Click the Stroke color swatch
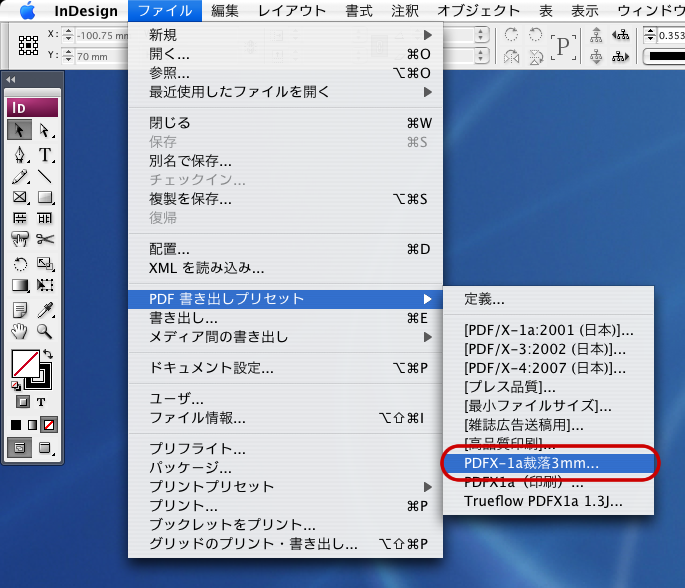The width and height of the screenshot is (685, 588). [x=44, y=378]
